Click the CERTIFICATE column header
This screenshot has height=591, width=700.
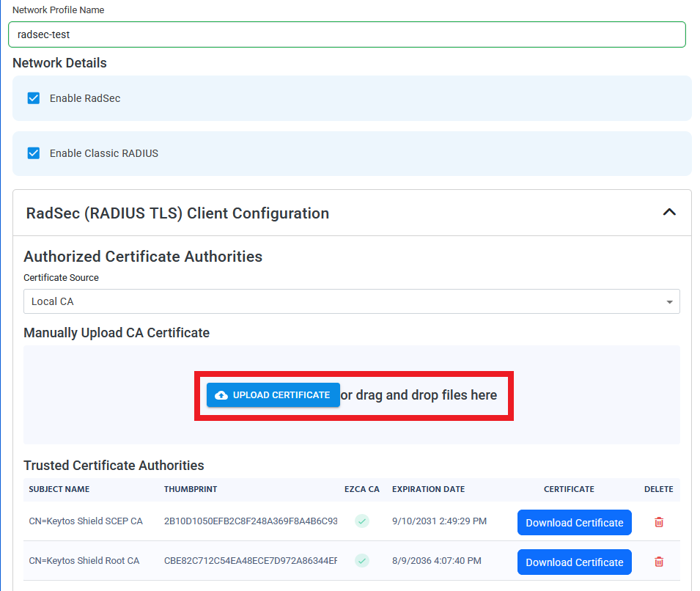point(569,489)
